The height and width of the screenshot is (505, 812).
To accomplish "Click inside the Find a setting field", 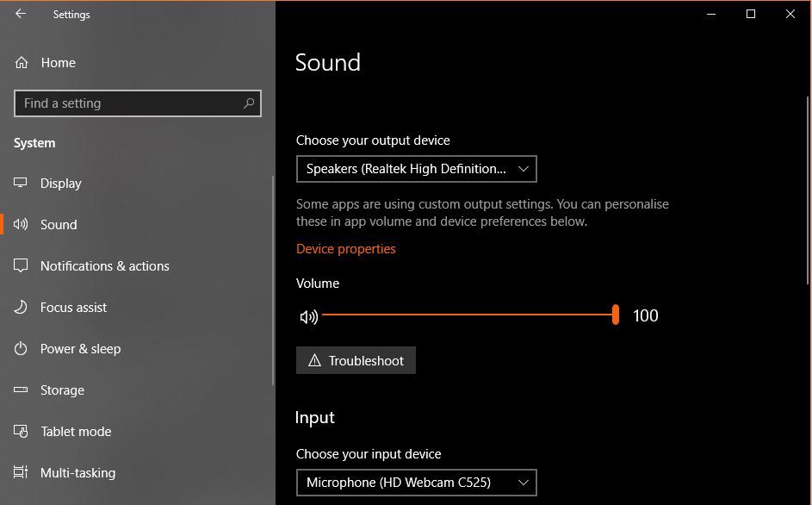I will pyautogui.click(x=129, y=103).
